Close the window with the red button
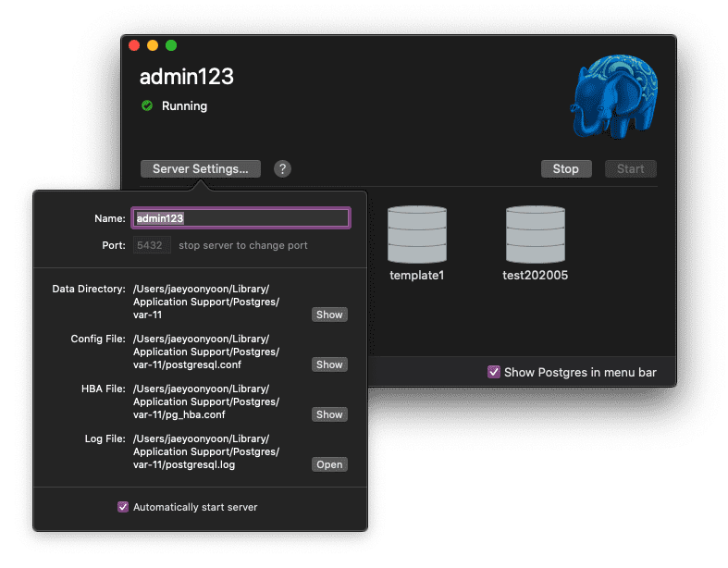Viewport: 728px width, 568px height. point(134,45)
